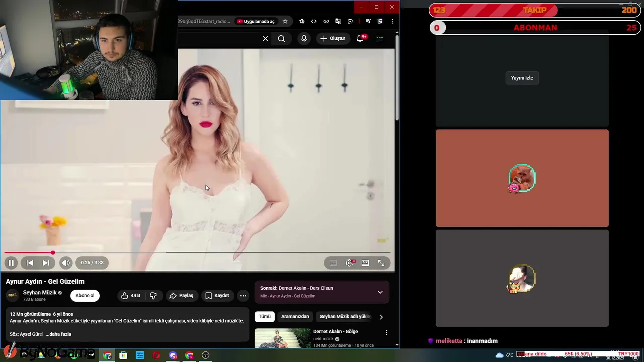Open the screenshot lens extension icon

click(x=350, y=21)
